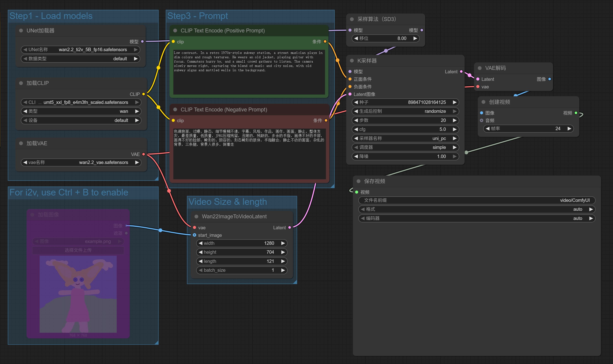The height and width of the screenshot is (364, 613).
Task: Click the Wan22ImageToVideoLatent Latent output socket
Action: [289, 228]
